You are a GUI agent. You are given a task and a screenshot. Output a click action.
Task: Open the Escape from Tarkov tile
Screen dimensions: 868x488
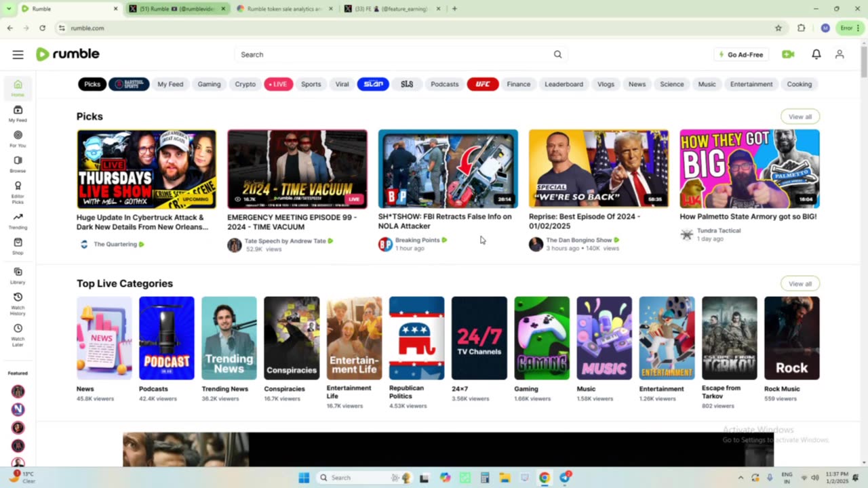pos(730,338)
